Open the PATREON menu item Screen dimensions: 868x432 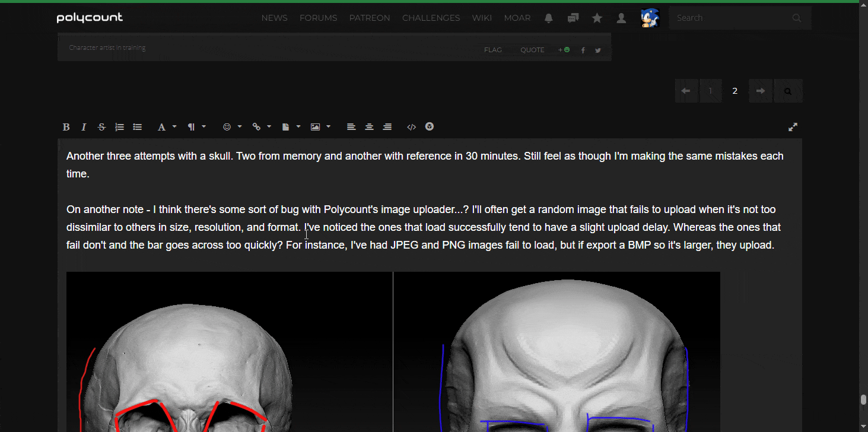pos(370,18)
